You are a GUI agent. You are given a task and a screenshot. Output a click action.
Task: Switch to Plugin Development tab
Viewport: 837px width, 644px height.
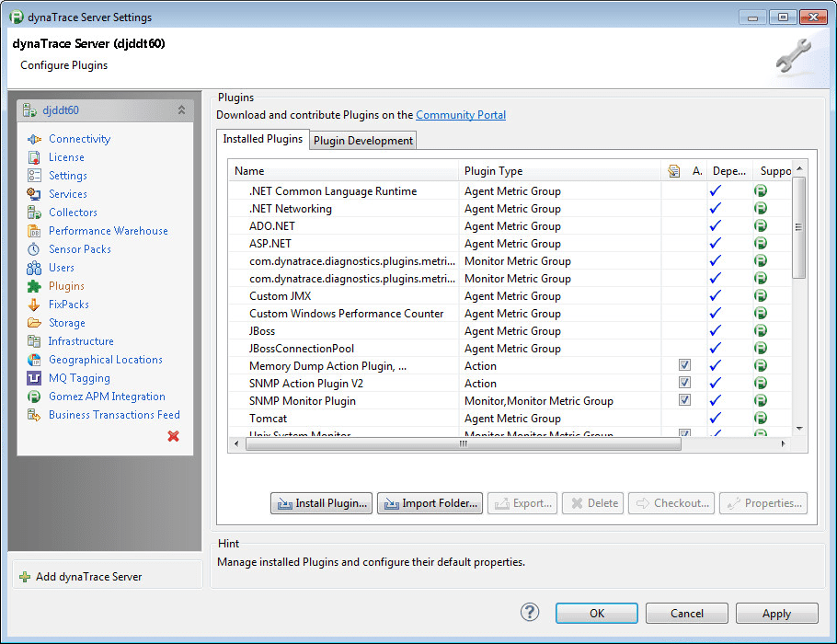[363, 141]
